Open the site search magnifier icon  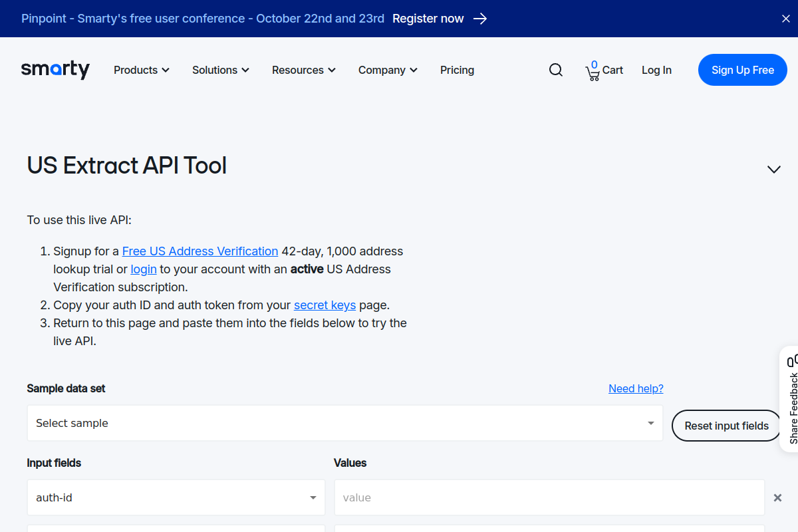click(556, 70)
